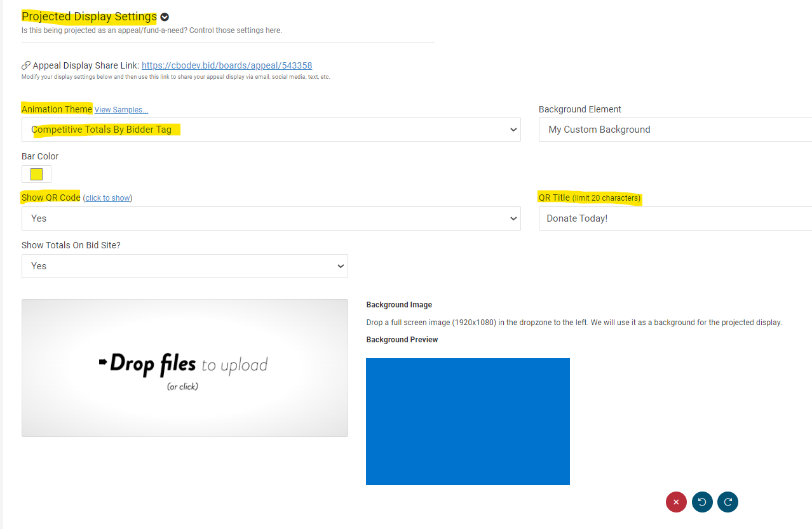Click the arrow icon in Drop files area
The width and height of the screenshot is (812, 529).
(103, 362)
